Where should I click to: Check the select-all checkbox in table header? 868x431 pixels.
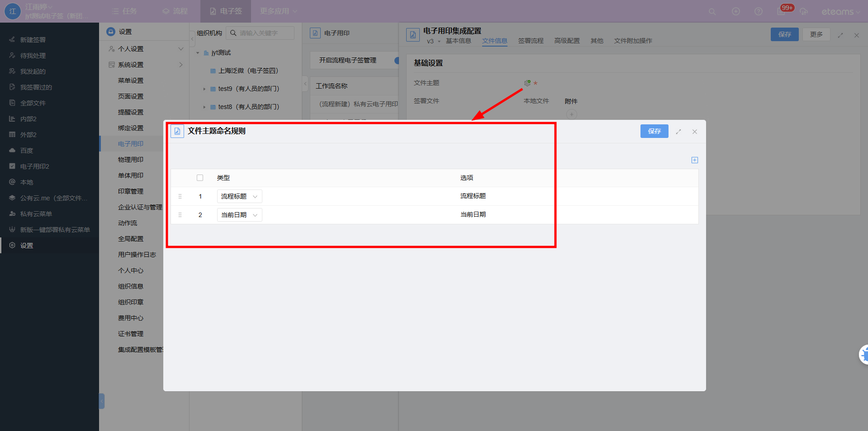tap(200, 178)
